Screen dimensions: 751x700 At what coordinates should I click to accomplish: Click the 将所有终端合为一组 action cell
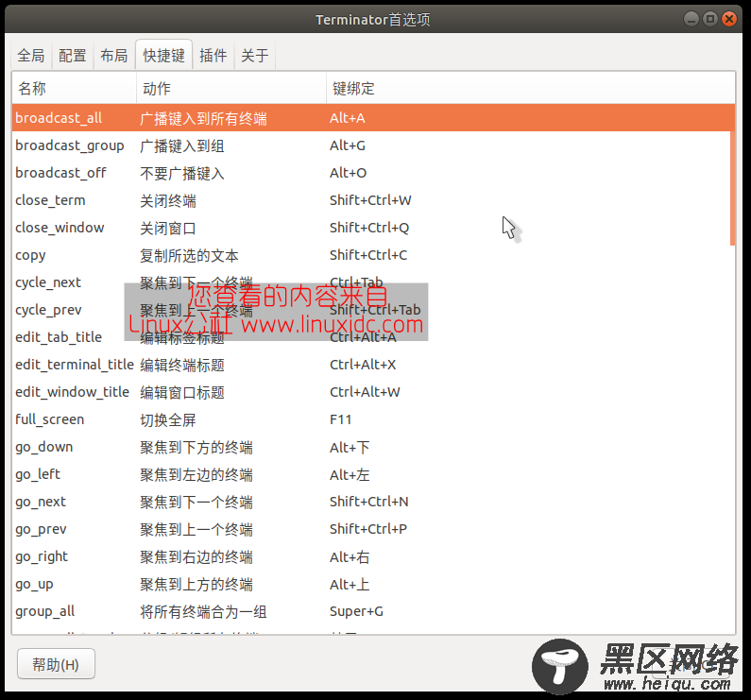[x=203, y=612]
